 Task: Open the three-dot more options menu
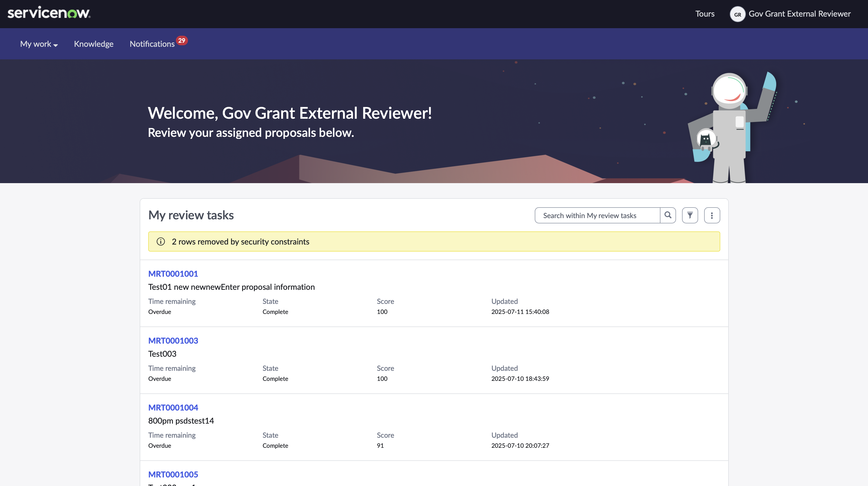(x=712, y=215)
